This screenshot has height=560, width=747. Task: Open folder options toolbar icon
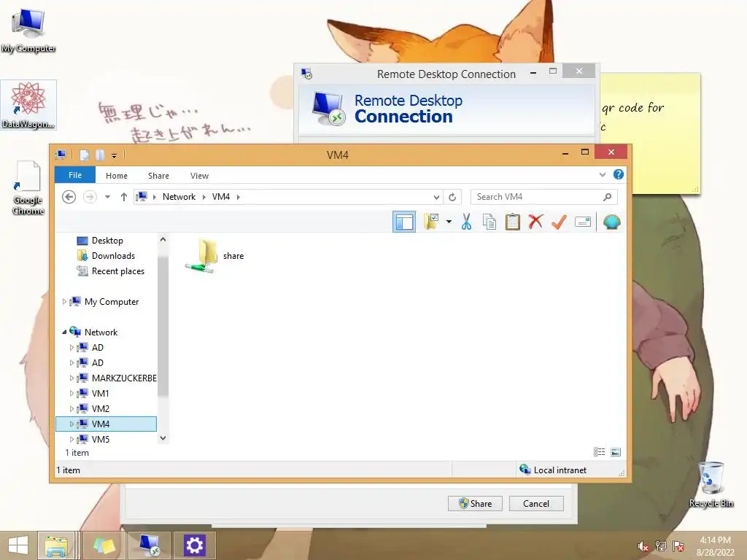(x=431, y=222)
